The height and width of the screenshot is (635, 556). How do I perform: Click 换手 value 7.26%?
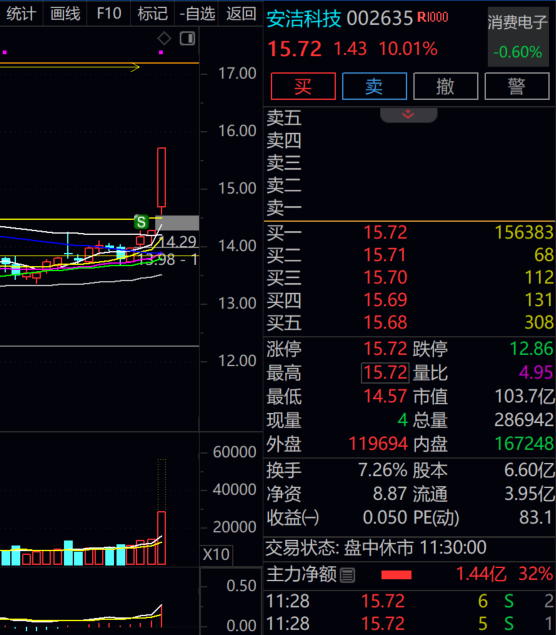pyautogui.click(x=383, y=470)
